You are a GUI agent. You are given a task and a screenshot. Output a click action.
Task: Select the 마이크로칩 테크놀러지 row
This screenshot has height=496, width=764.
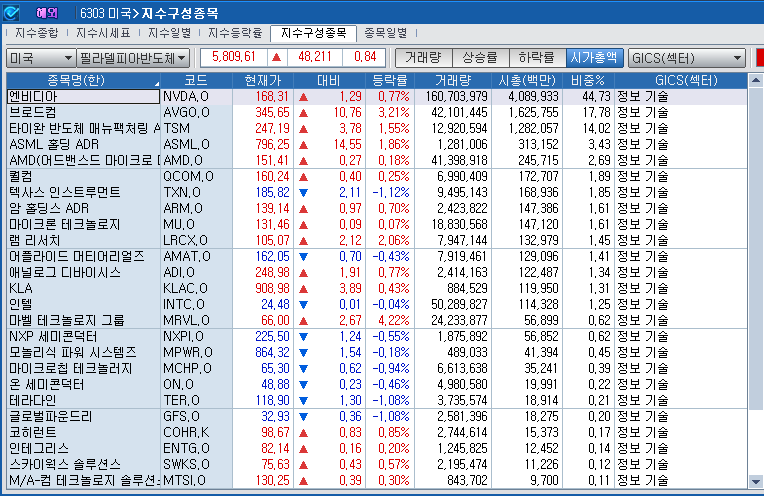[x=377, y=368]
